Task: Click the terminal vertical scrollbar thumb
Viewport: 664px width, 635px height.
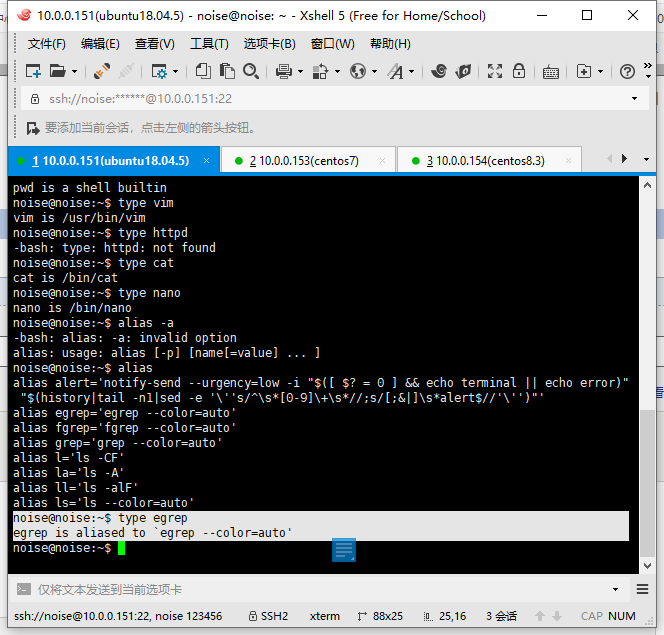Action: pyautogui.click(x=647, y=483)
